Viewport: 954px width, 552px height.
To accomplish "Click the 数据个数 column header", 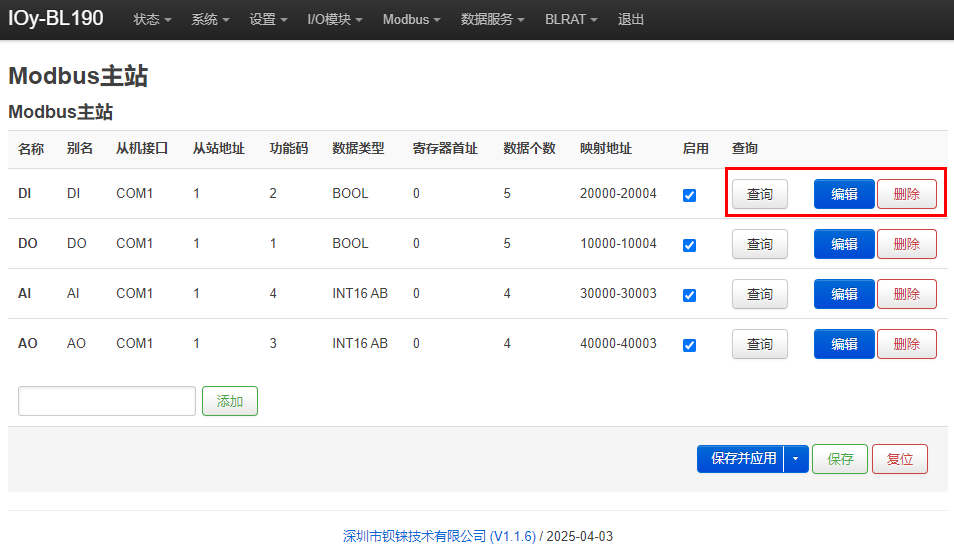I will [x=529, y=148].
